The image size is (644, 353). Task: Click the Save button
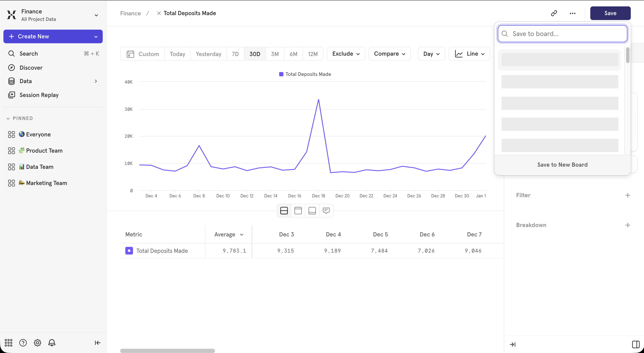coord(610,13)
